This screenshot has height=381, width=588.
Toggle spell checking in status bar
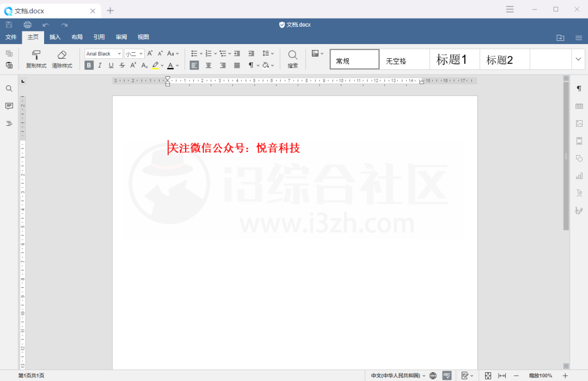coord(446,376)
